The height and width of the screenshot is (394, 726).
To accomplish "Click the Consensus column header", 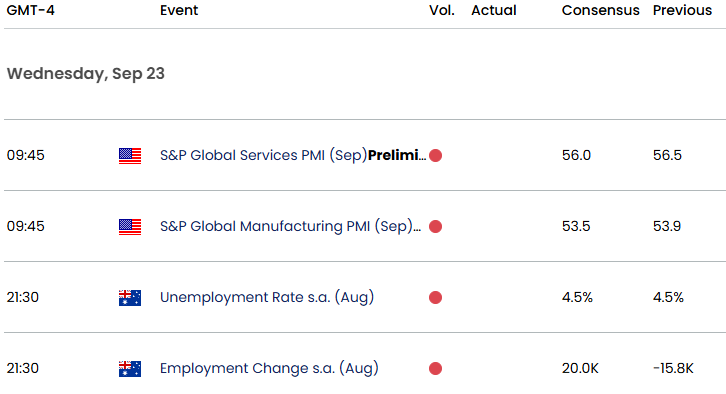I will click(601, 10).
